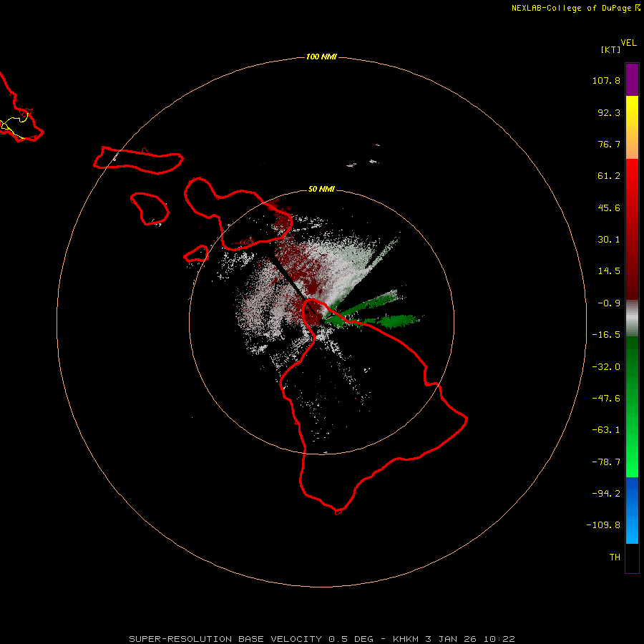The image size is (644, 644).
Task: Click the 107.8 velocity scale value
Action: pyautogui.click(x=606, y=80)
